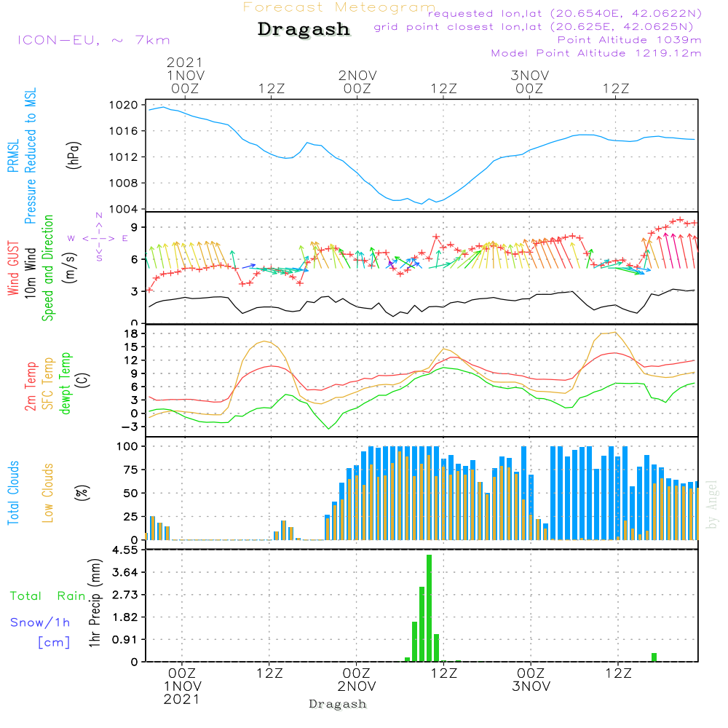Click the '00Z 1NOV 2021' bottom axis label
The height and width of the screenshot is (728, 728).
click(x=182, y=687)
